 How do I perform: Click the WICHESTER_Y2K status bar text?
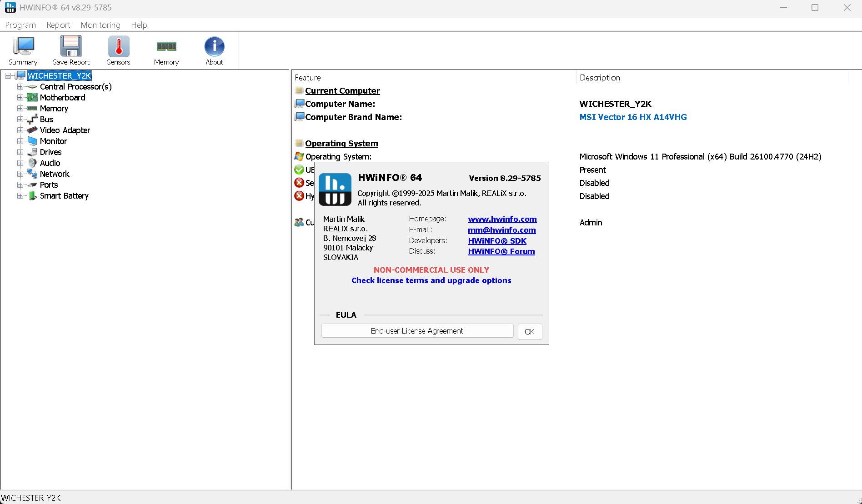click(31, 498)
